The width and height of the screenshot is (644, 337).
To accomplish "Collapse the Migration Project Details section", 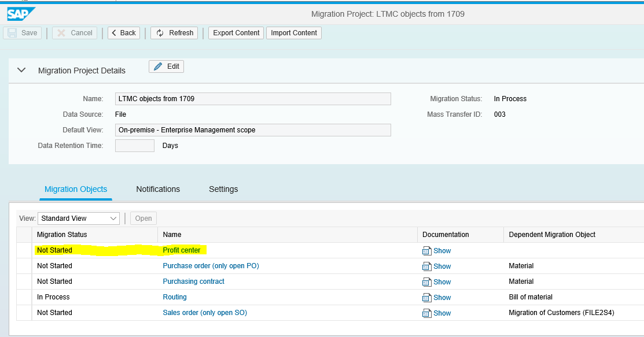I will [x=22, y=70].
